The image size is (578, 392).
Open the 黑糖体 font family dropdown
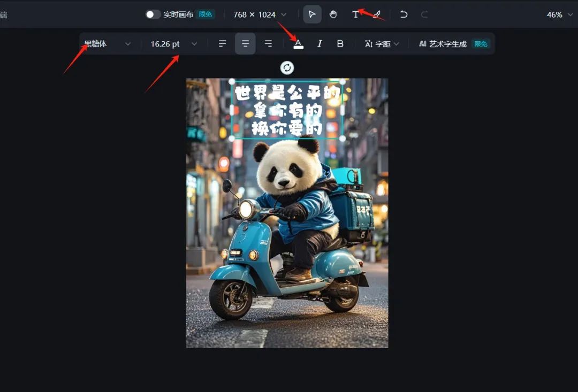107,44
